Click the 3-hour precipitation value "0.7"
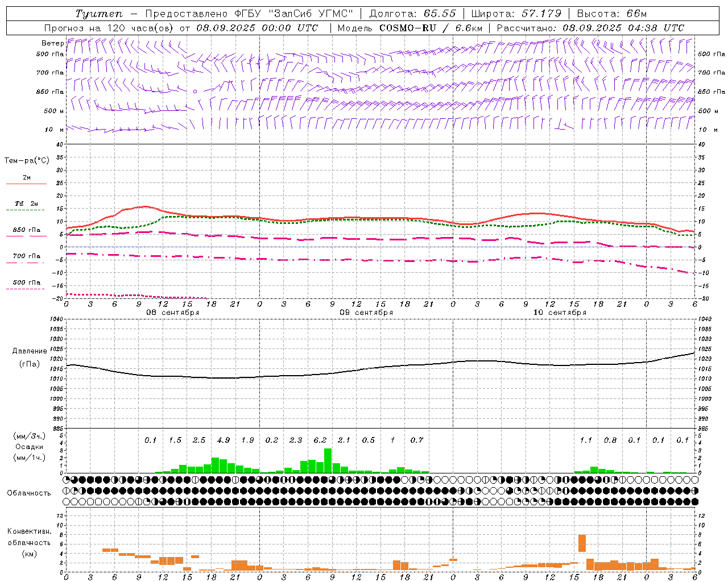Image resolution: width=728 pixels, height=582 pixels. [417, 440]
